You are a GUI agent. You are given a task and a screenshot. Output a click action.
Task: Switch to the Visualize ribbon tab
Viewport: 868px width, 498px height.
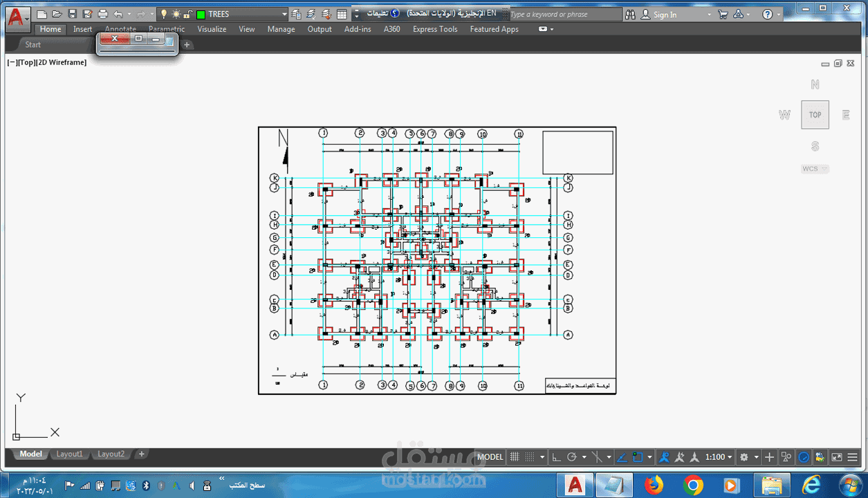point(212,29)
